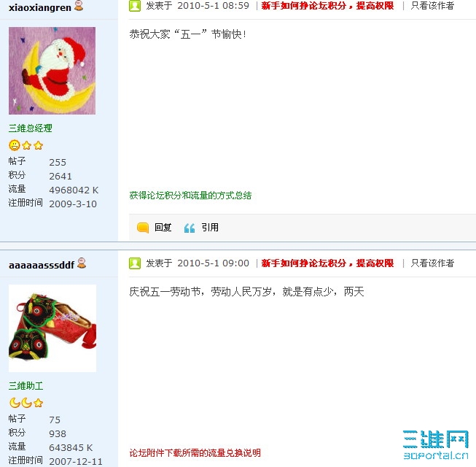Click the smiley rank icon under 三维总经理
The width and height of the screenshot is (476, 467).
15,145
